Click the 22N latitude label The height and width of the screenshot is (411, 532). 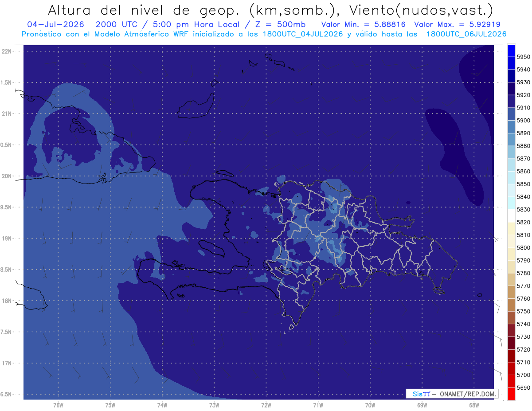pyautogui.click(x=6, y=51)
